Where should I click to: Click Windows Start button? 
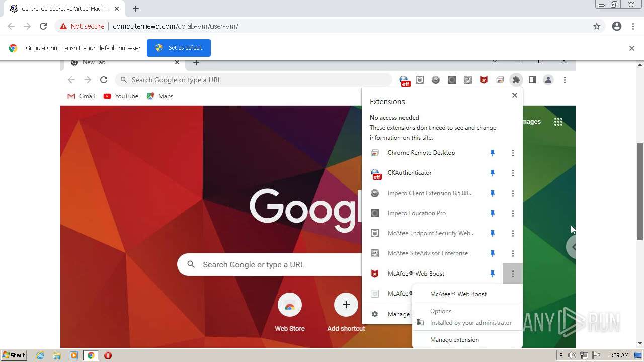pyautogui.click(x=14, y=355)
